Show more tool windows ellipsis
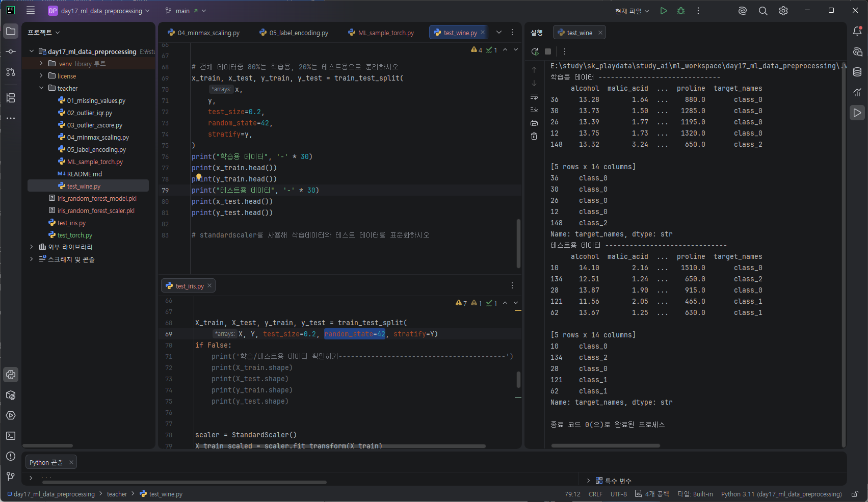The width and height of the screenshot is (868, 502). click(11, 118)
